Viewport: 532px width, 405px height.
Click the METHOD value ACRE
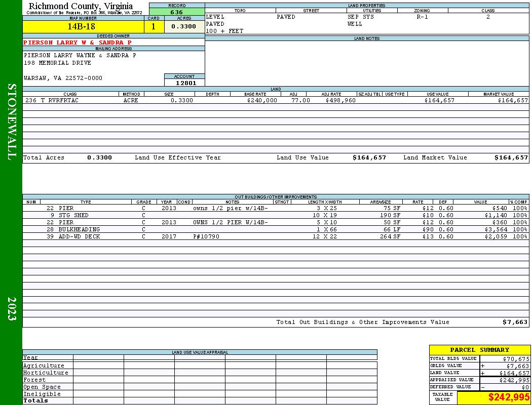tap(131, 100)
